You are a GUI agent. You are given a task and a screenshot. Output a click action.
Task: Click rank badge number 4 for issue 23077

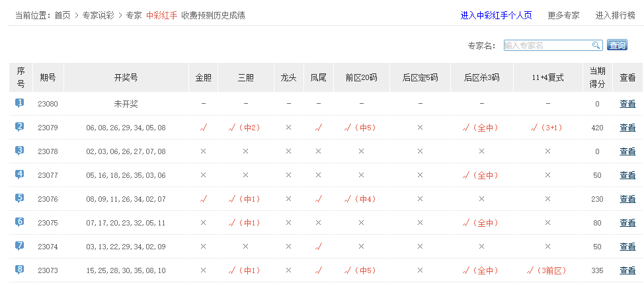(20, 175)
